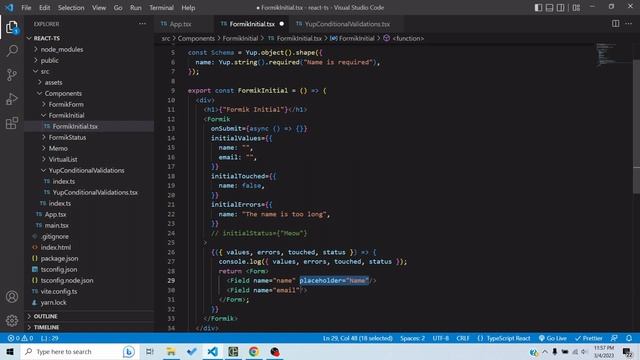
Task: Click the Bing icon in taskbar search
Action: pos(129,351)
